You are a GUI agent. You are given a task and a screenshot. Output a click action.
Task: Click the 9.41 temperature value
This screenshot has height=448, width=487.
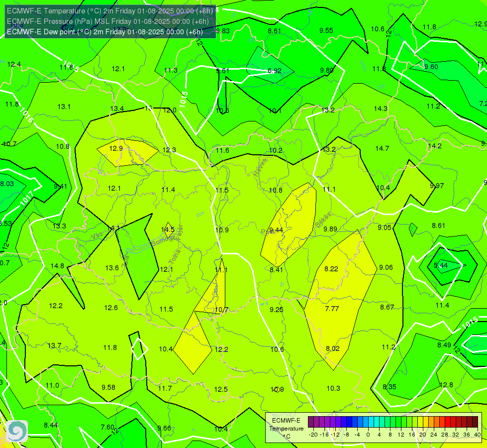pos(60,186)
